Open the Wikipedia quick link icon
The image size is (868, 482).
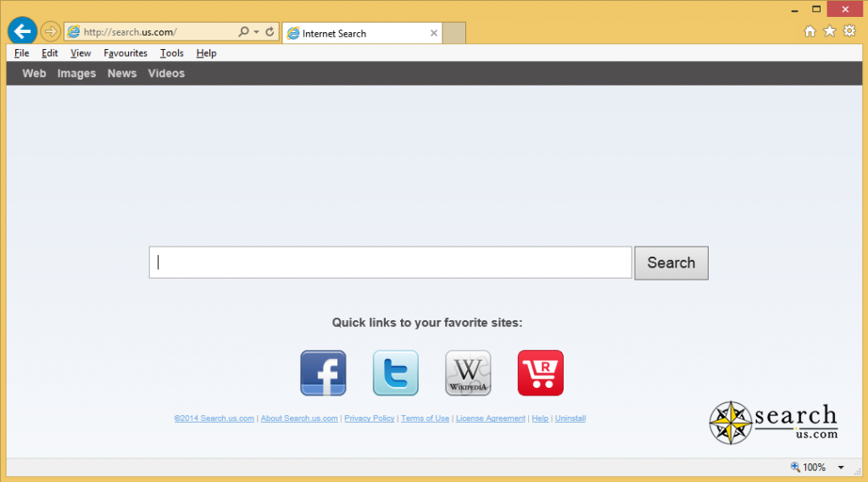pos(468,373)
